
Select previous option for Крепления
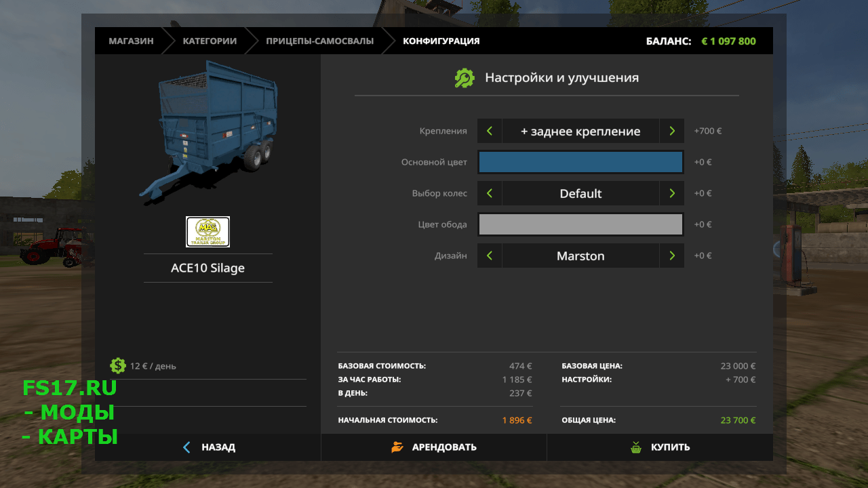pyautogui.click(x=490, y=131)
